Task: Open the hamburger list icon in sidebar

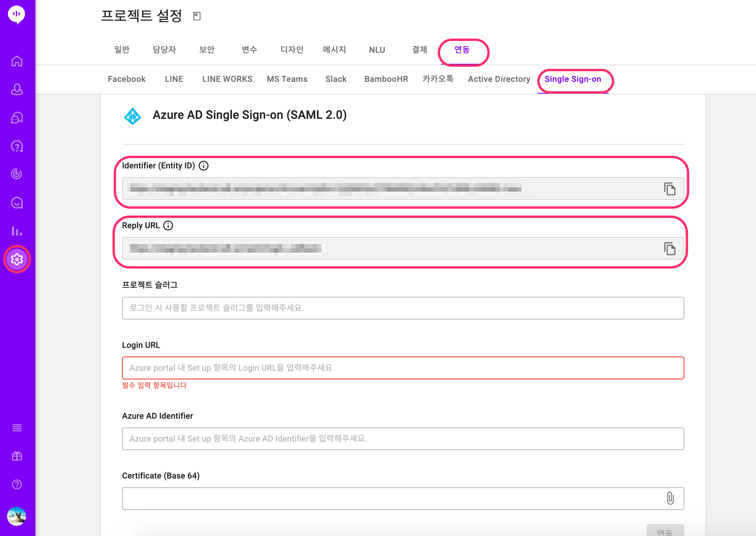Action: (x=17, y=428)
